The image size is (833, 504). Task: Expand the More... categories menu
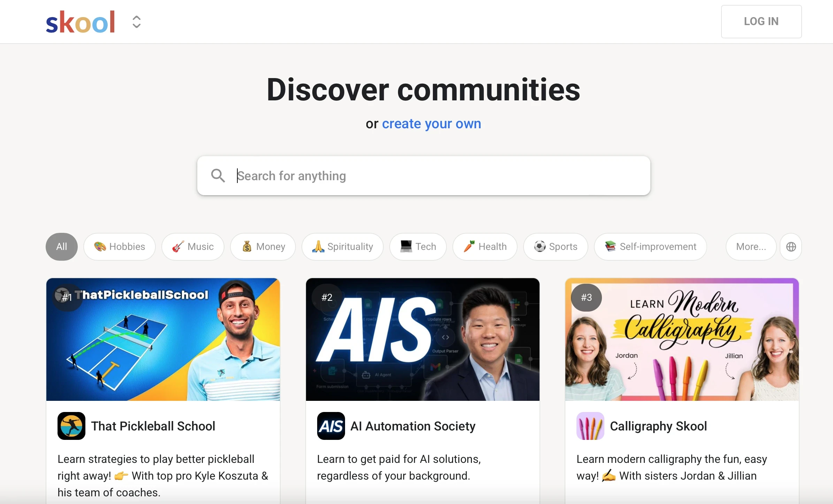[751, 247]
